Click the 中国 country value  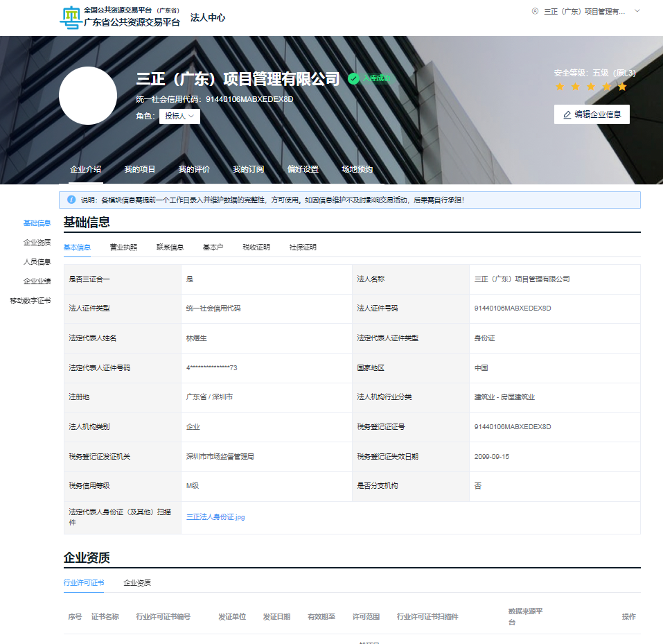pyautogui.click(x=481, y=367)
